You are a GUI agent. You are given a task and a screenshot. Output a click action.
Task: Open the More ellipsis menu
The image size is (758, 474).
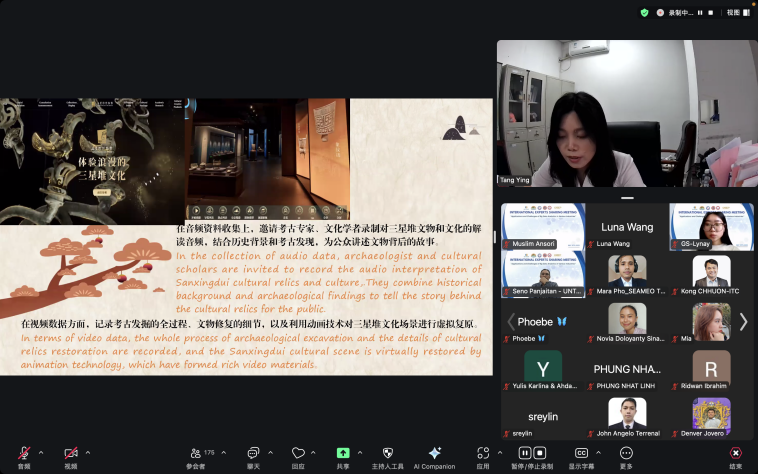[x=626, y=453]
